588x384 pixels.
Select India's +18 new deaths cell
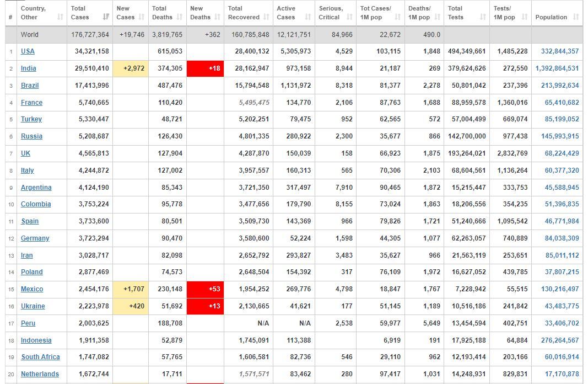(205, 68)
